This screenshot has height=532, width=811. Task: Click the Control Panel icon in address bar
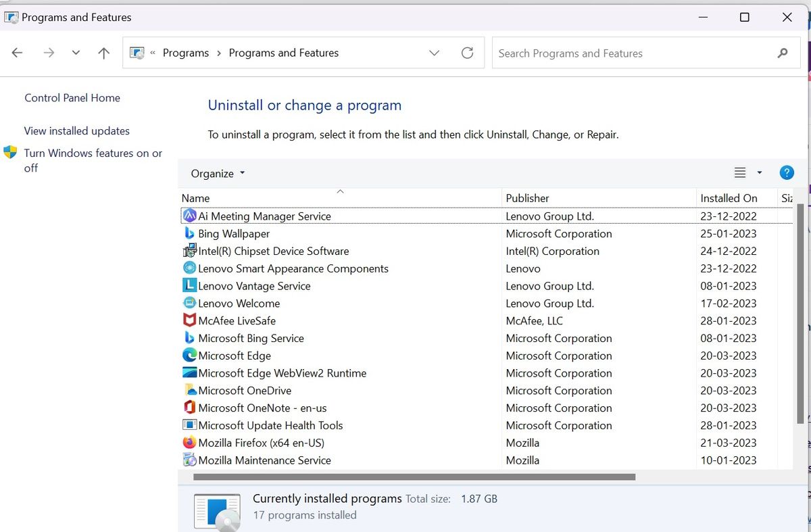(x=137, y=53)
